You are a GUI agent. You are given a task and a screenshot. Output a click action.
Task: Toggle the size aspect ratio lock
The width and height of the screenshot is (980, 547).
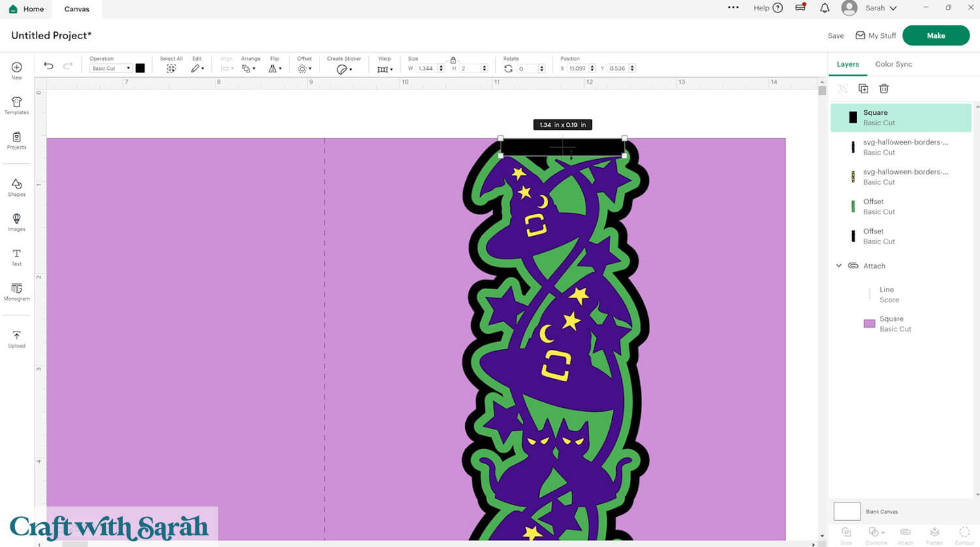(x=453, y=60)
